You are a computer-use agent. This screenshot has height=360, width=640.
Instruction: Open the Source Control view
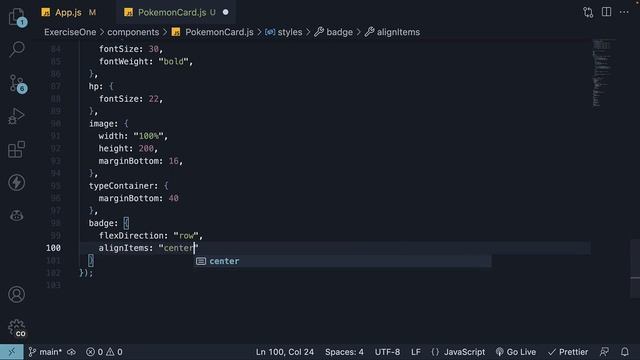click(17, 83)
